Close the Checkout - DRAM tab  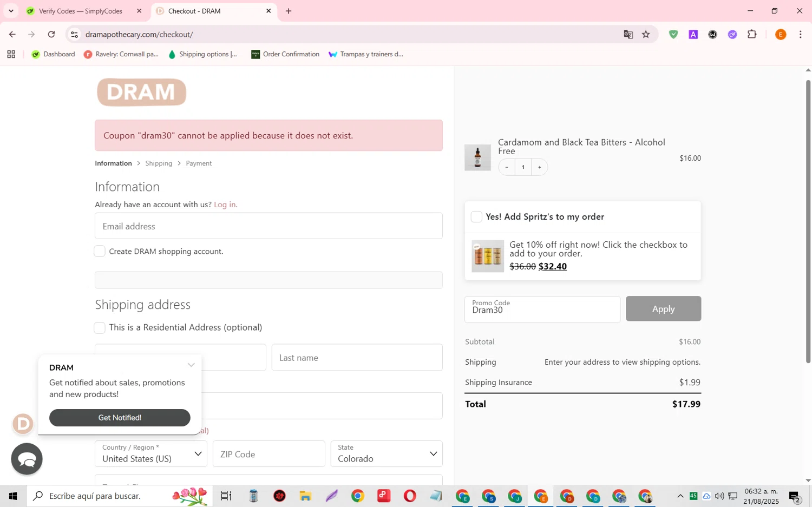[x=269, y=11]
